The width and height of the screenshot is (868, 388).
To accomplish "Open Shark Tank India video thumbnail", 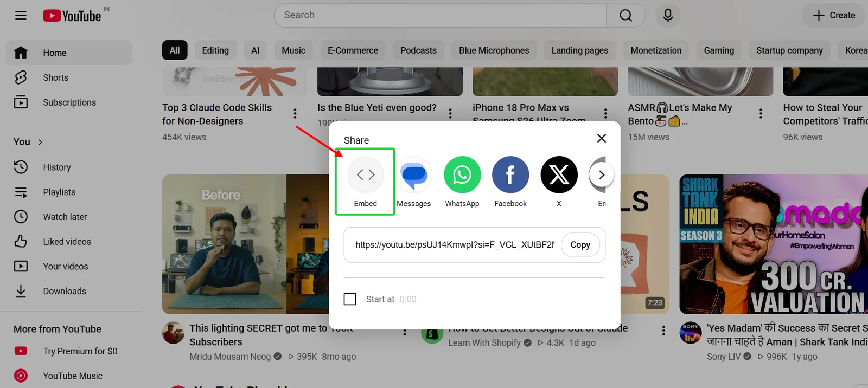I will 774,244.
